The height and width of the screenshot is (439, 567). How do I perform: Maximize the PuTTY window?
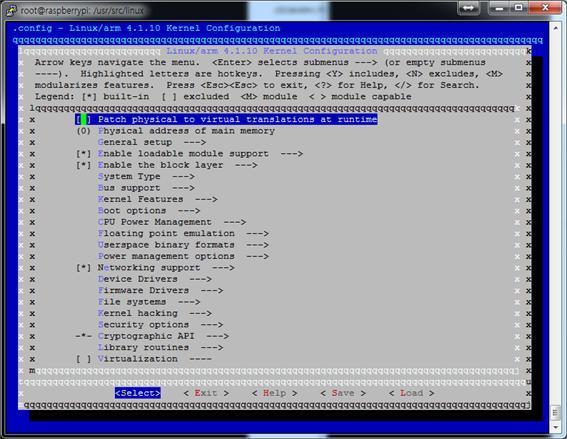[519, 8]
